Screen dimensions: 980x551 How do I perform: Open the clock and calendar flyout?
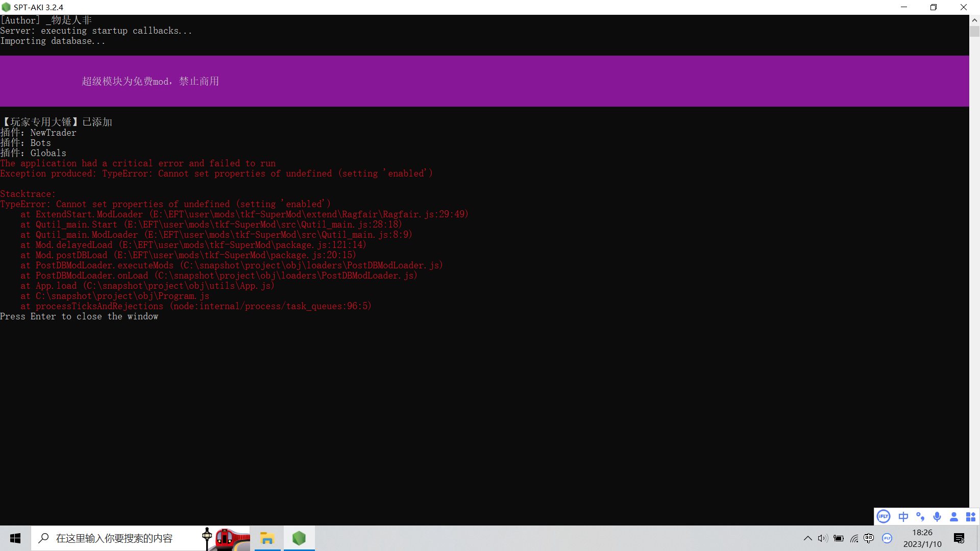coord(922,538)
